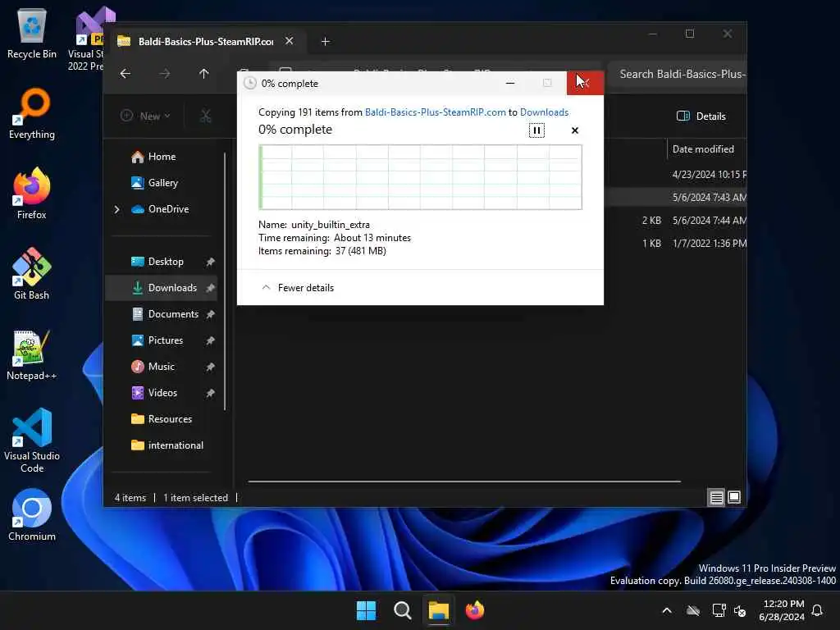840x630 pixels.
Task: Close the Baldi-Basics-Plus-SteamRIP.com tab
Action: [290, 41]
